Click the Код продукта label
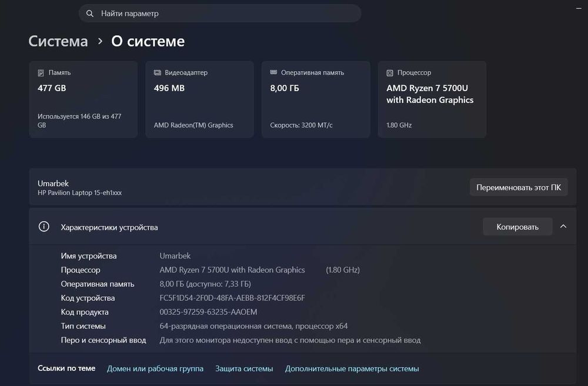This screenshot has height=386, width=588. click(85, 312)
